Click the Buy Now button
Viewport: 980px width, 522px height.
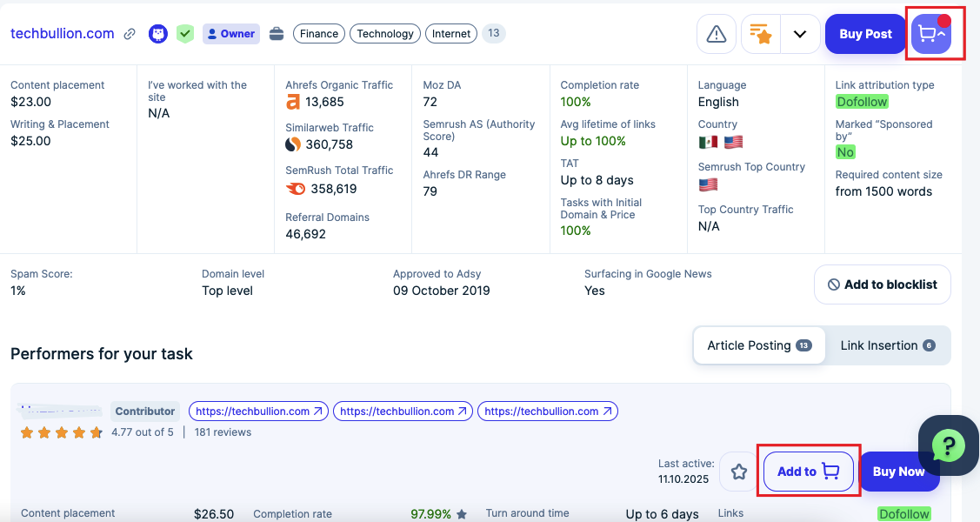(898, 472)
